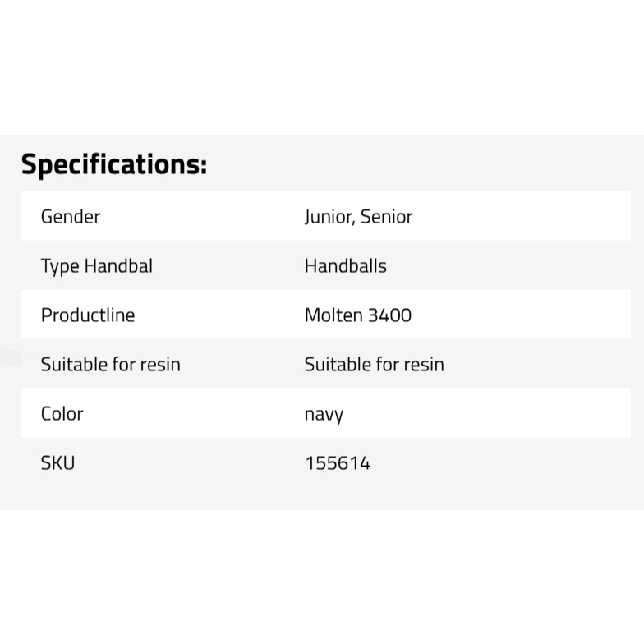644x644 pixels.
Task: Click resin in the left label column
Action: [x=160, y=365]
